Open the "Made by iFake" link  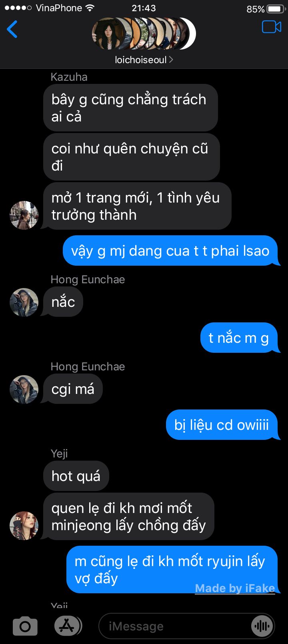(x=235, y=588)
